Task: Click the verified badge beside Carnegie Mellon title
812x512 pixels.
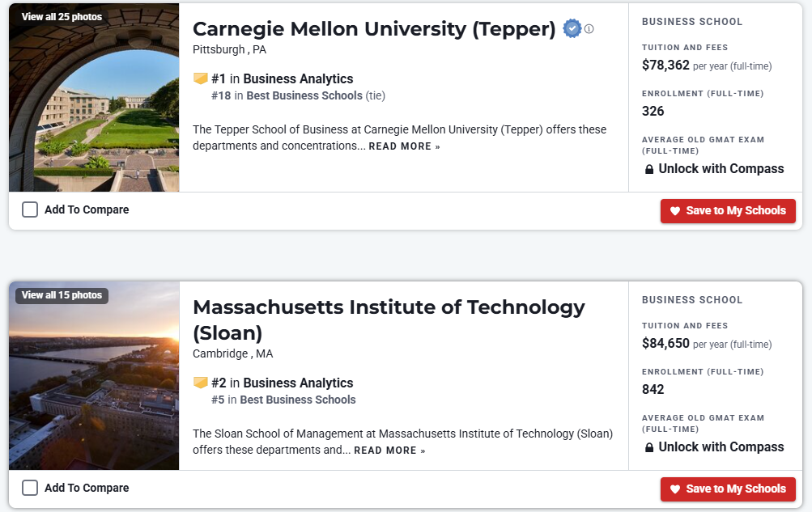Action: point(572,29)
